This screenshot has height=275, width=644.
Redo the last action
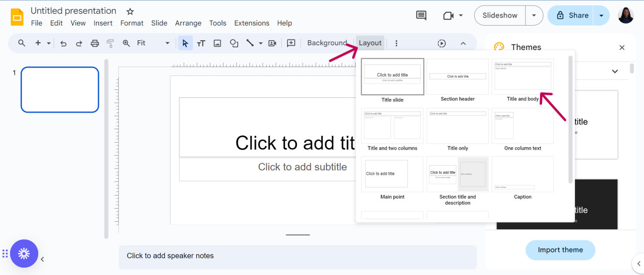(x=79, y=43)
